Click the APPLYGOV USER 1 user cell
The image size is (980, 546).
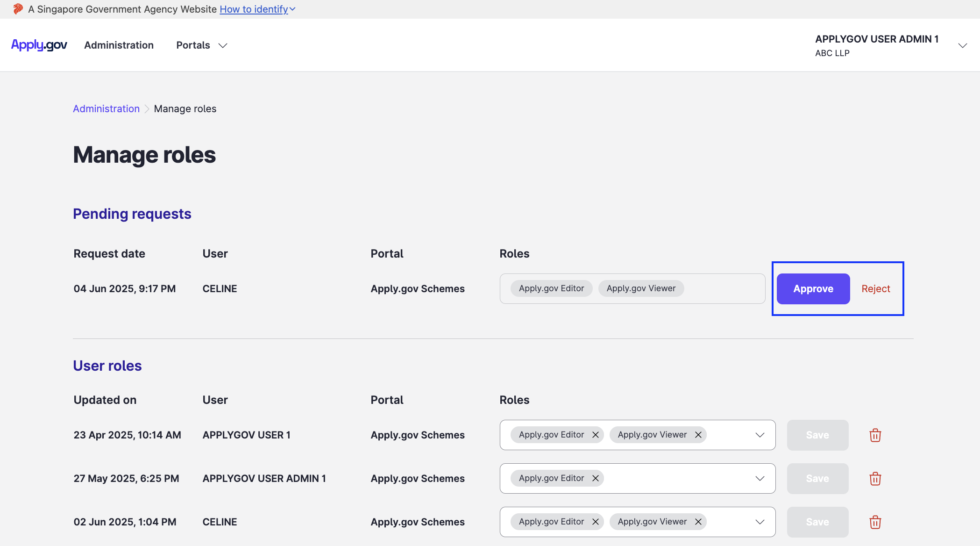tap(246, 435)
